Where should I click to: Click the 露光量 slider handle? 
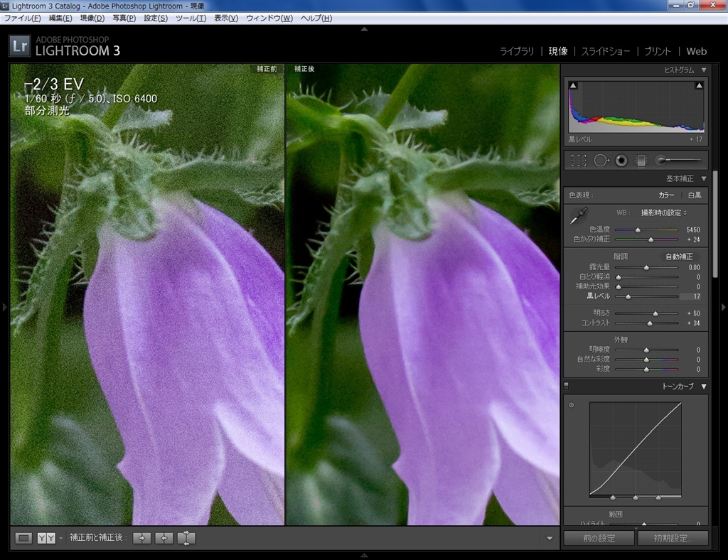click(646, 268)
